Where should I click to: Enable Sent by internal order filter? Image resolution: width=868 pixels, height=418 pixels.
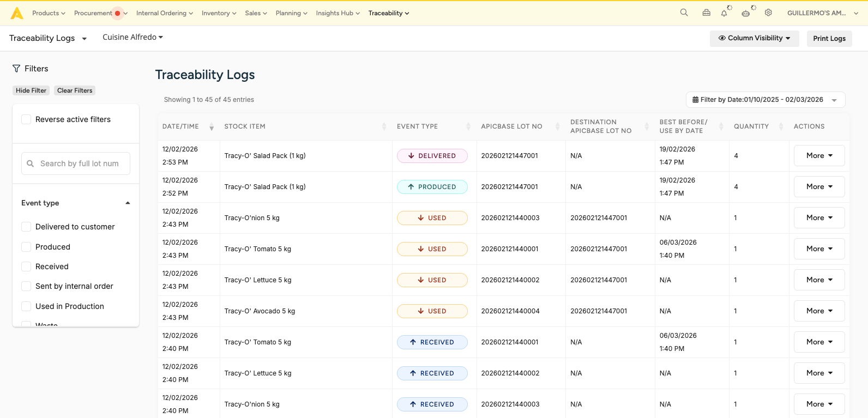(x=26, y=286)
